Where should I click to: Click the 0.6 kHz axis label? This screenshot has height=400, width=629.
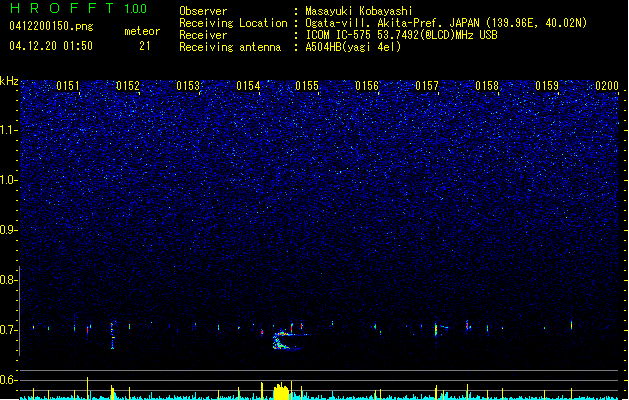tap(8, 380)
